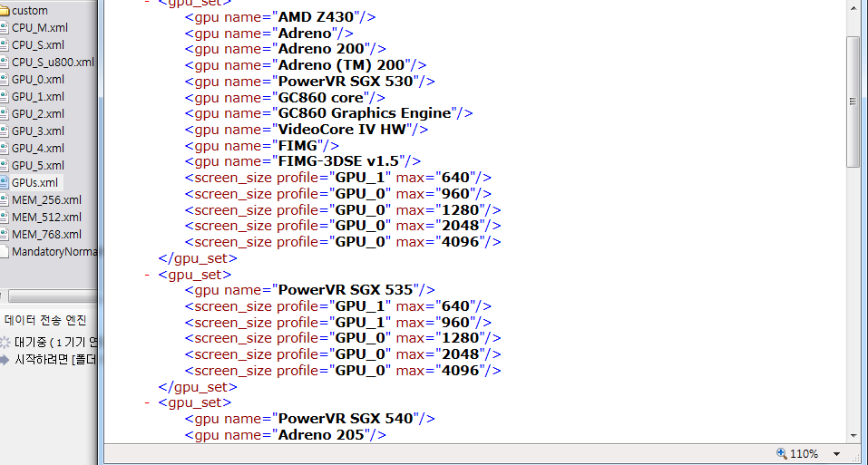Collapse the top gpu_set with AMD Z430

click(147, 2)
